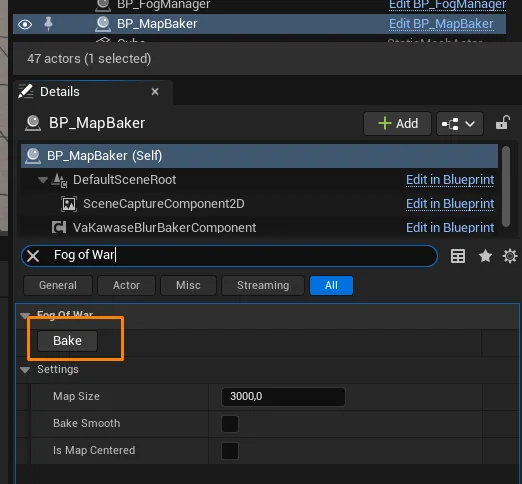Click the Map Size value field

[283, 397]
